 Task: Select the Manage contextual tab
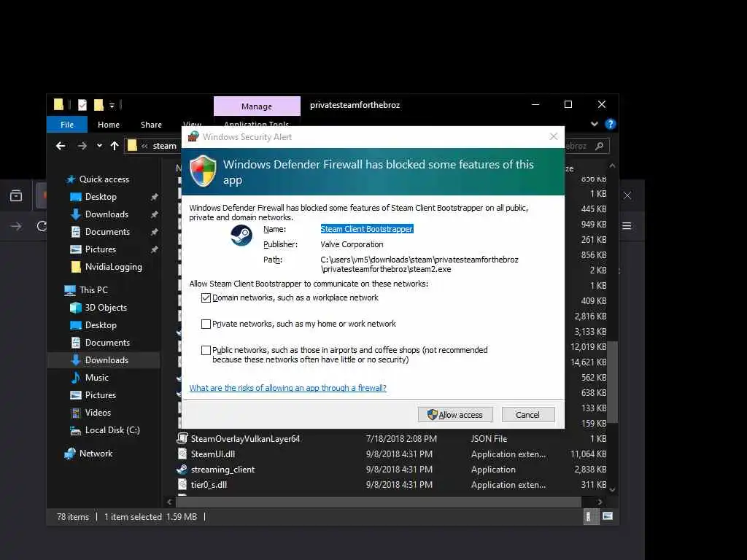257,106
